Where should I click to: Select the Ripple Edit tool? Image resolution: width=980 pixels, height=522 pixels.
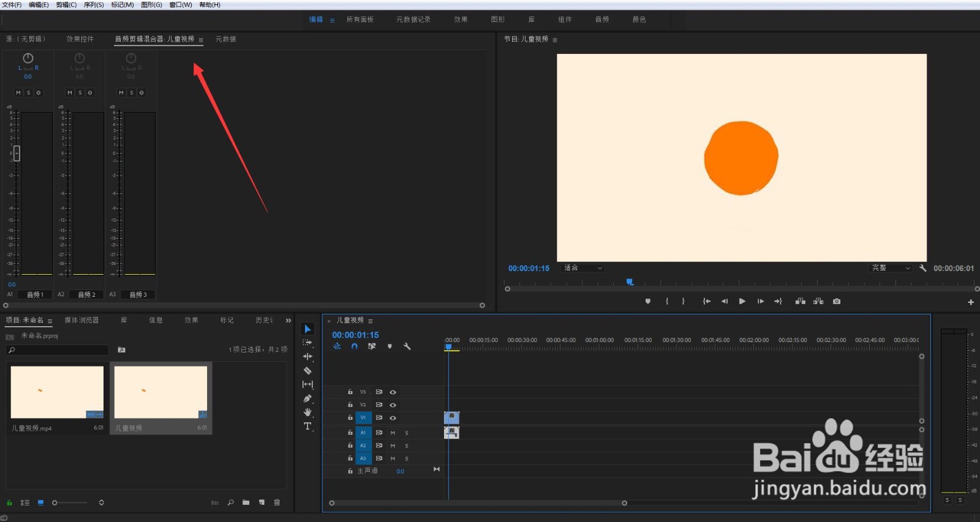click(x=307, y=356)
